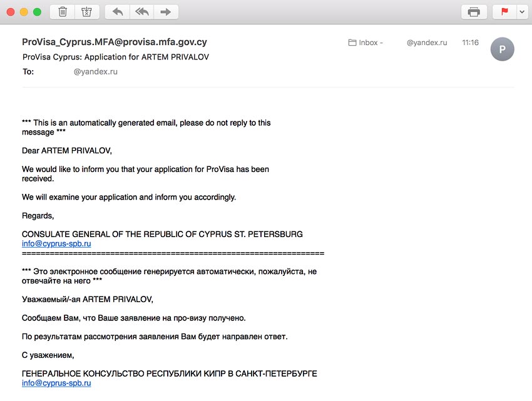Forward this email with right arrow icon

pos(165,12)
